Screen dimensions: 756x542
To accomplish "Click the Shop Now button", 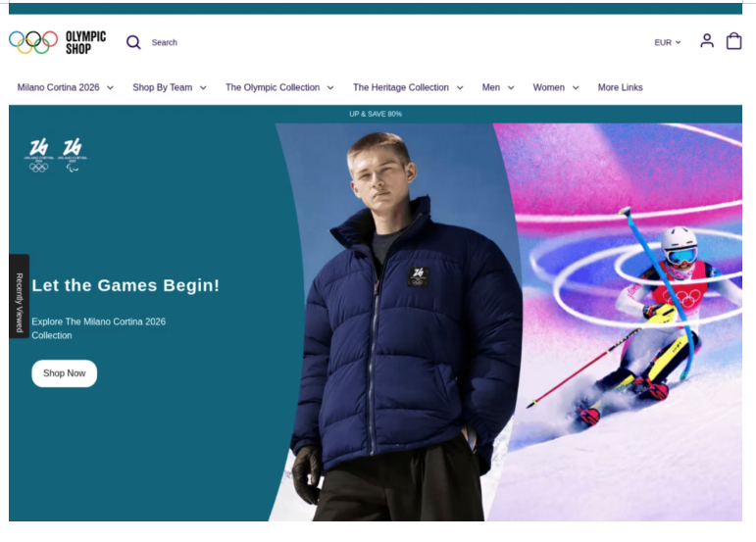I will tap(64, 373).
